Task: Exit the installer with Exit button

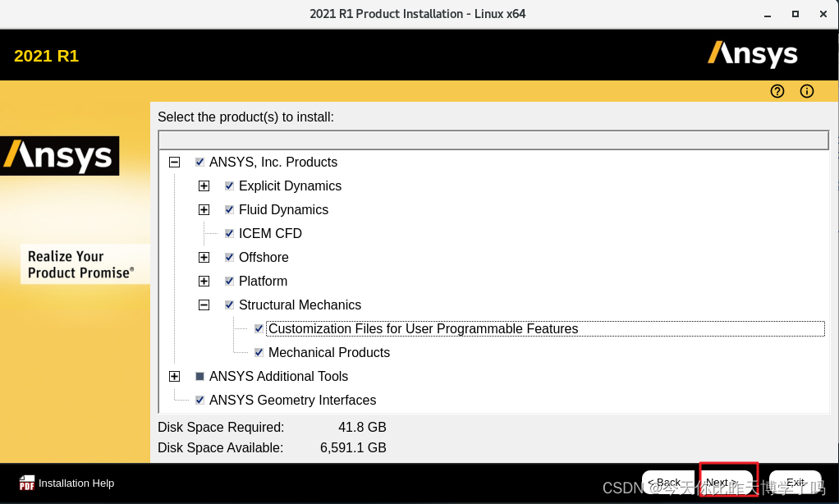Action: (795, 482)
